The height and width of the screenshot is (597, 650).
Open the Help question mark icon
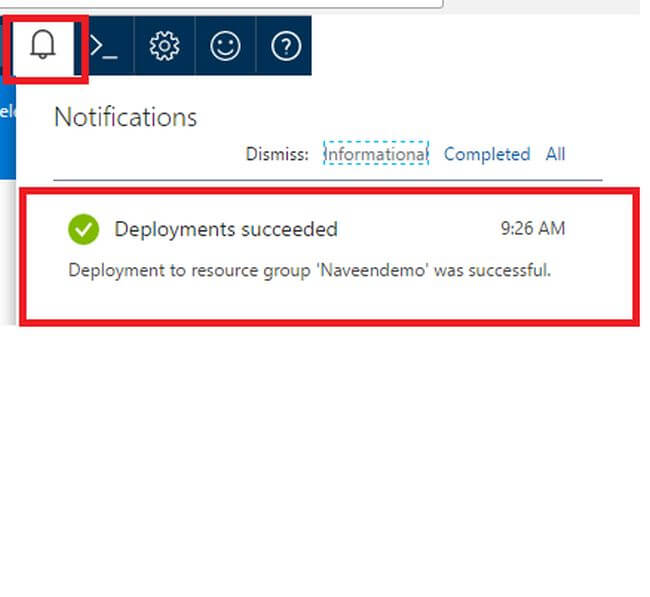tap(286, 46)
